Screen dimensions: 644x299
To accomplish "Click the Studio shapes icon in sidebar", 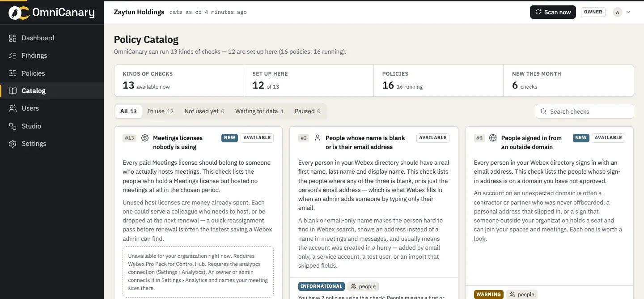I will point(13,126).
